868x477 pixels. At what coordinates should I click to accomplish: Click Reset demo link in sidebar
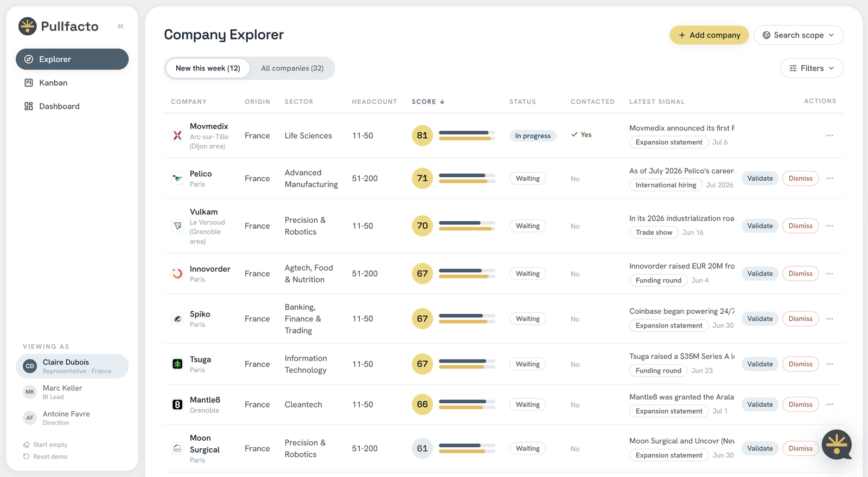tap(46, 456)
